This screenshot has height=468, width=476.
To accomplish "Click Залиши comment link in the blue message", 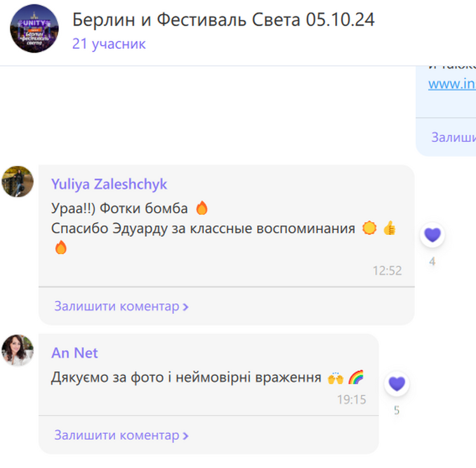I will pos(454,137).
